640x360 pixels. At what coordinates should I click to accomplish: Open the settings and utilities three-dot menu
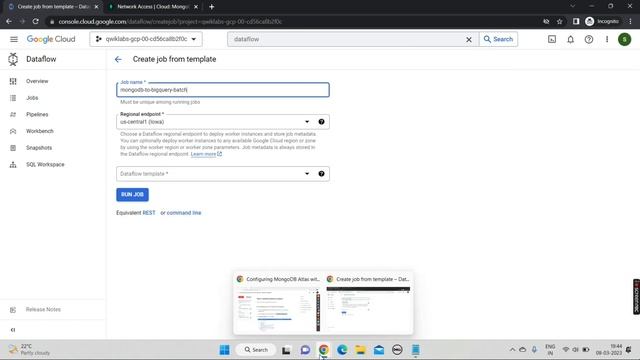coord(607,39)
